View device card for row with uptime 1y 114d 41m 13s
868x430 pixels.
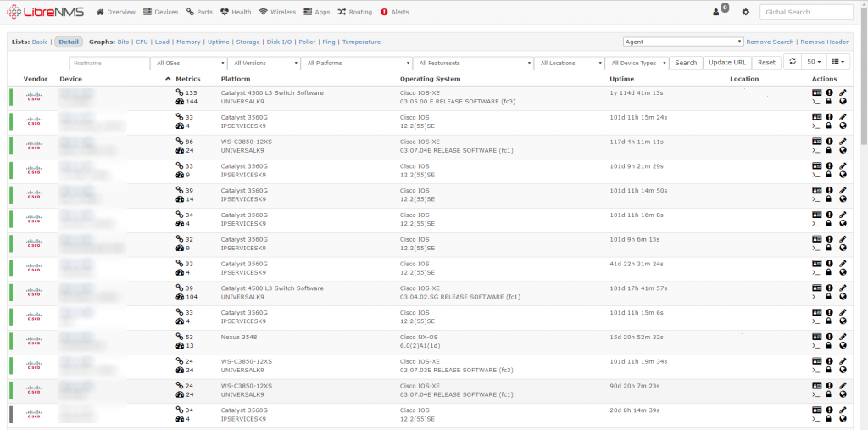(816, 92)
